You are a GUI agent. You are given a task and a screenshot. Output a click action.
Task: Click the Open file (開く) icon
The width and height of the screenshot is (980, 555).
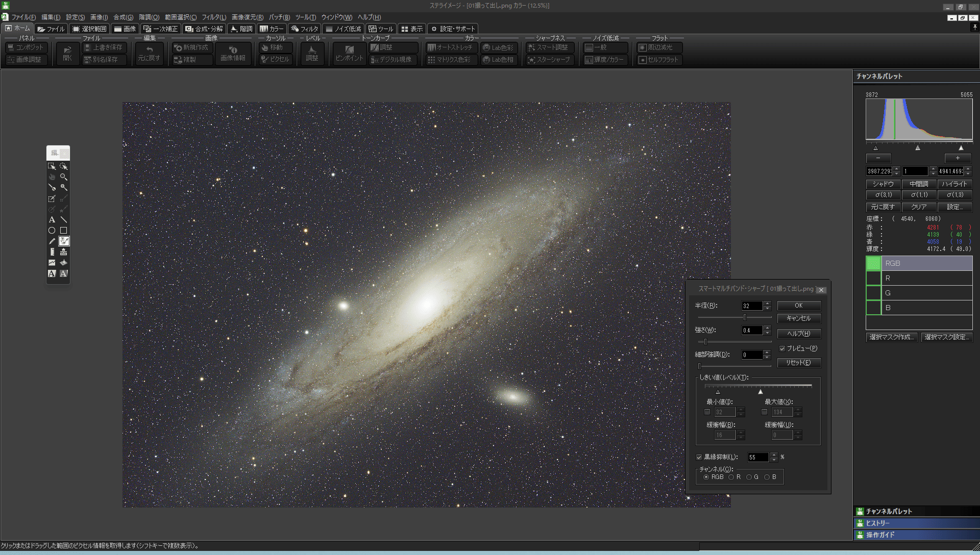pos(67,53)
